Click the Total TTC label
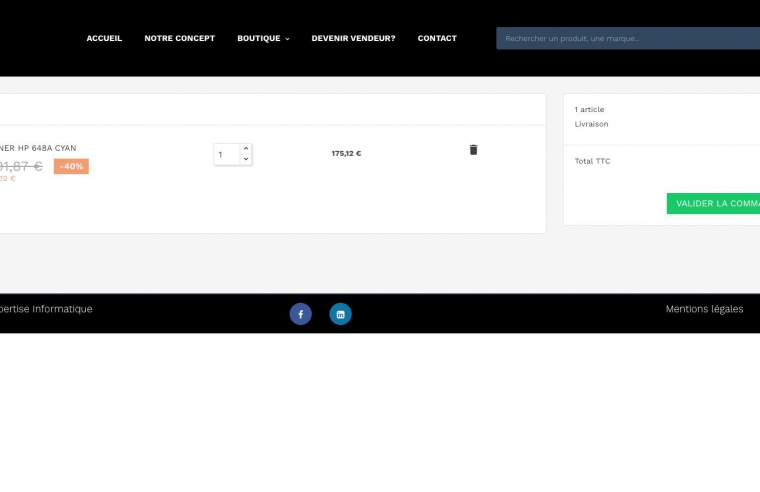Image resolution: width=760 pixels, height=492 pixels. (592, 161)
